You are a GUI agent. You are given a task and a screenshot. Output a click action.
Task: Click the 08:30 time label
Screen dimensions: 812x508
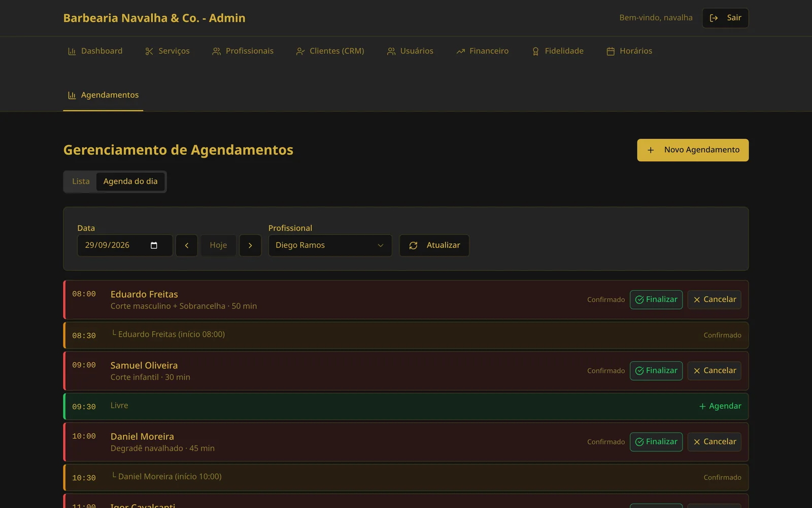(84, 336)
